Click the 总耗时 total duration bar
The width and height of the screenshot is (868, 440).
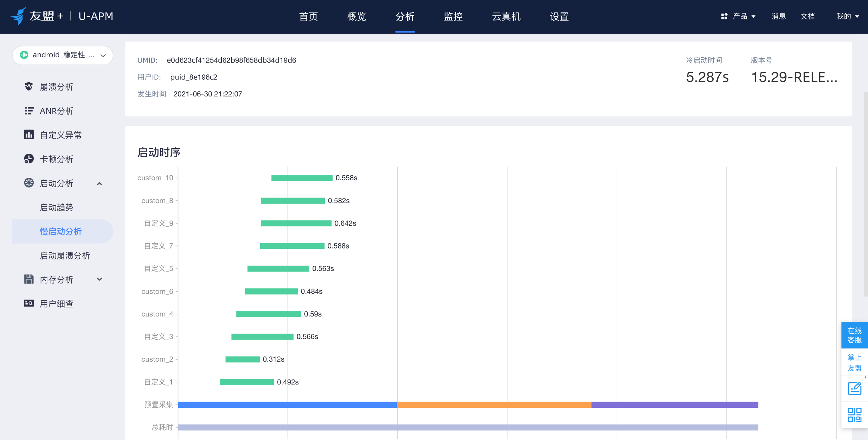[x=468, y=427]
